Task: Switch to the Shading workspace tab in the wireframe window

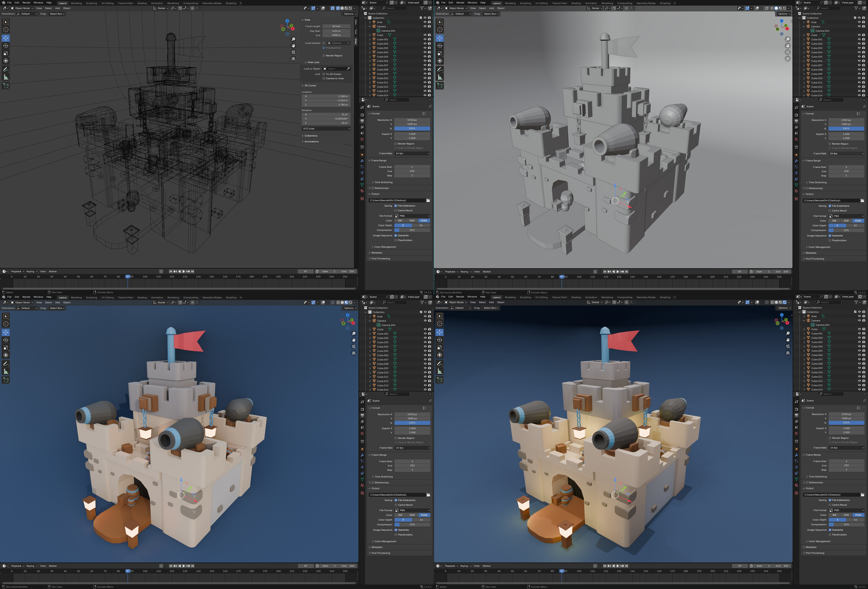Action: (x=142, y=3)
